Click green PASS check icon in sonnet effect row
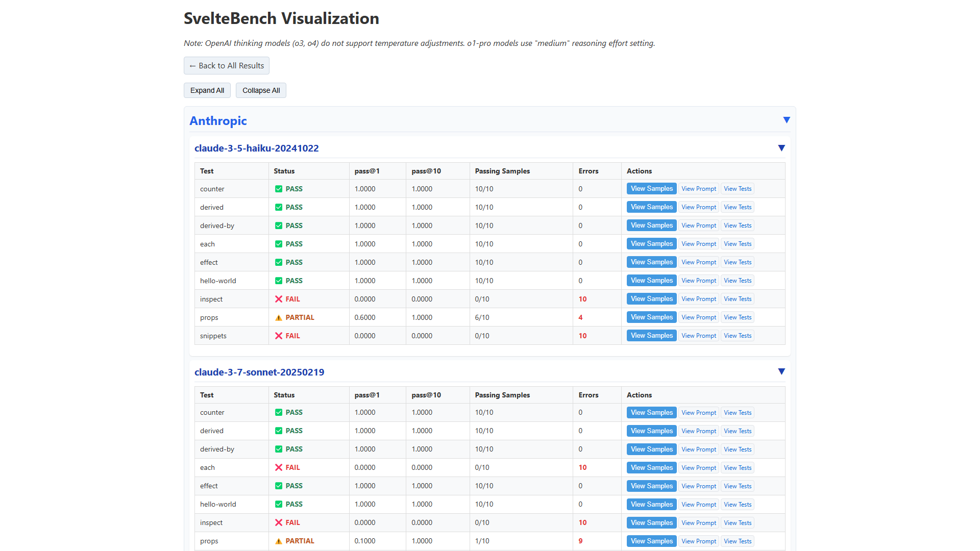Image resolution: width=980 pixels, height=551 pixels. click(x=279, y=486)
